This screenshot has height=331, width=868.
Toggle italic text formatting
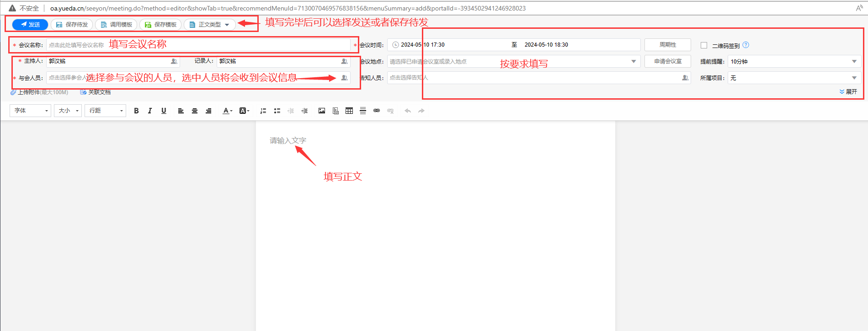[150, 111]
